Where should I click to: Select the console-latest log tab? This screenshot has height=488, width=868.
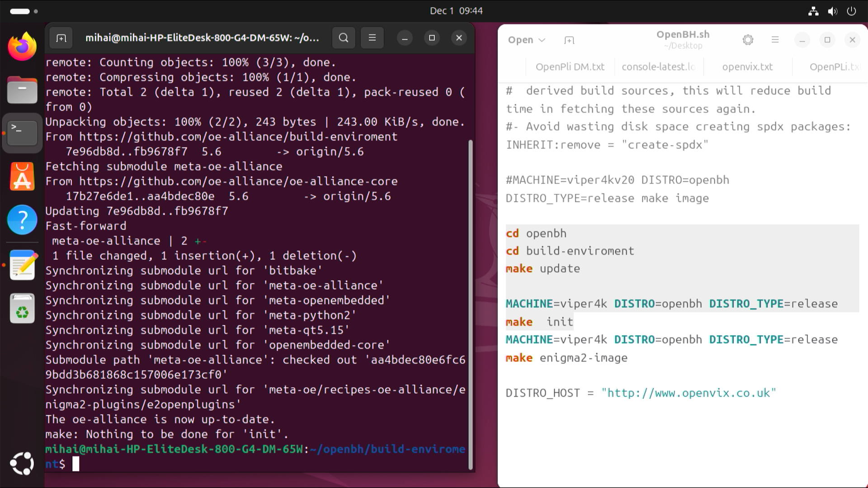click(658, 67)
